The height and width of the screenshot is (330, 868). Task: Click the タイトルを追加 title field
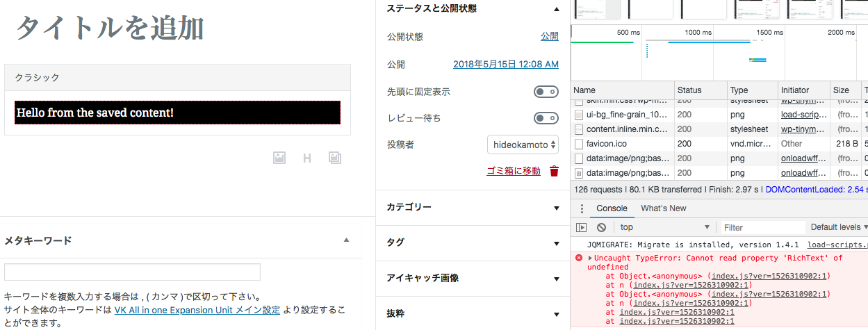coord(110,28)
